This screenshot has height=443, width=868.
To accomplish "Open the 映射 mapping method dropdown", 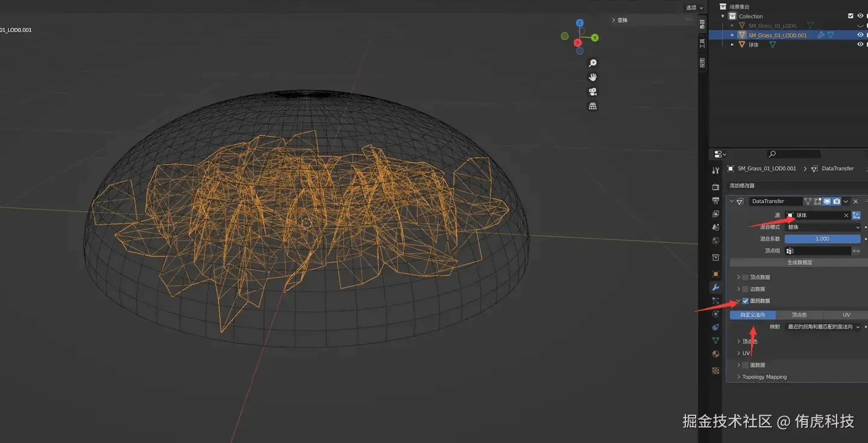I will pyautogui.click(x=823, y=327).
